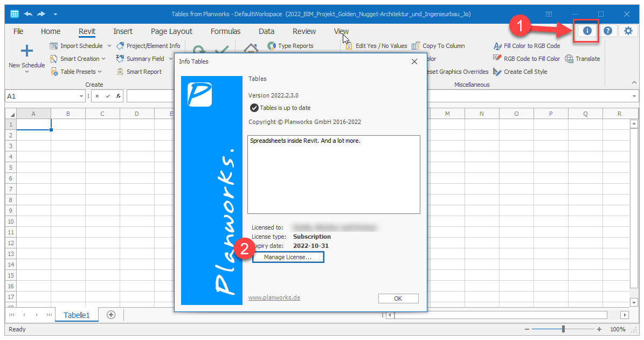Click the vertical scrollbar down arrow

[634, 302]
